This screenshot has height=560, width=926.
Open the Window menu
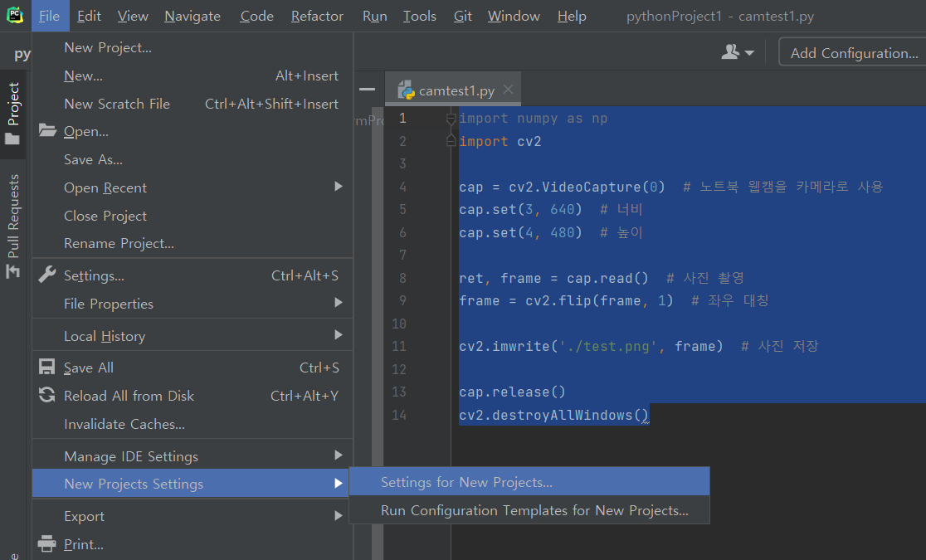[514, 16]
